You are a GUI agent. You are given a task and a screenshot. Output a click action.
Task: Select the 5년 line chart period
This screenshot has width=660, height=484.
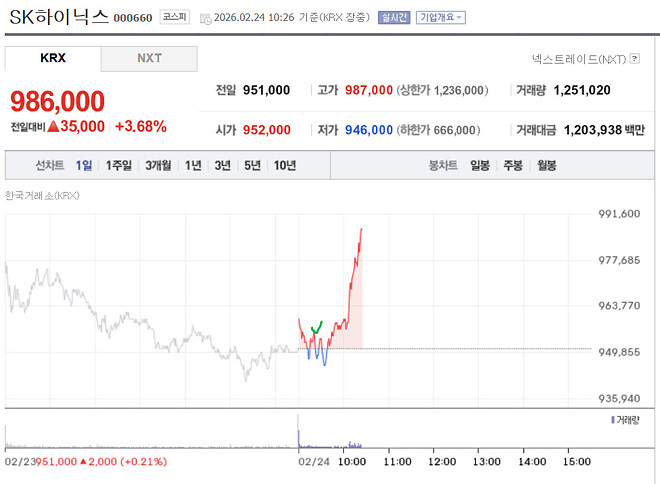point(253,165)
